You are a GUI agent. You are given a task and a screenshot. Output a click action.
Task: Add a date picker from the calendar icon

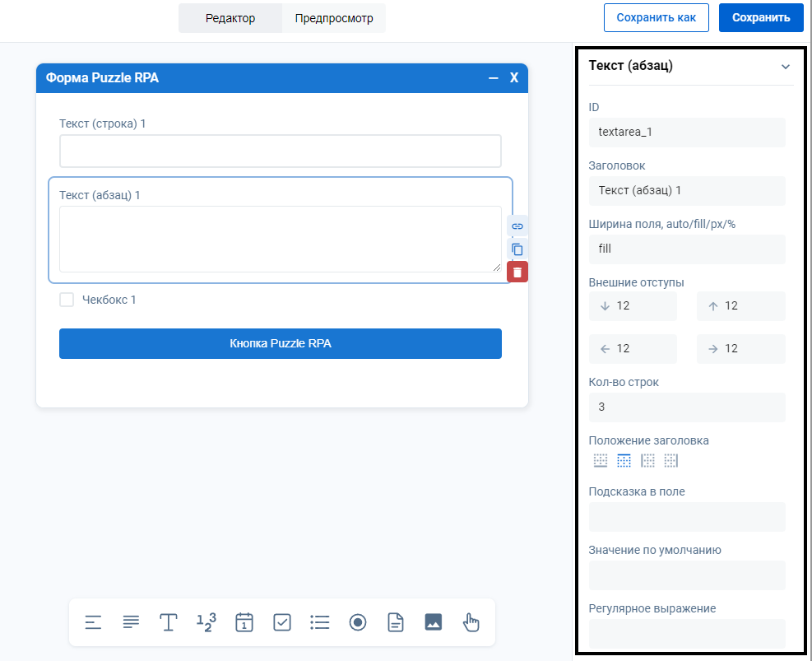(x=244, y=622)
